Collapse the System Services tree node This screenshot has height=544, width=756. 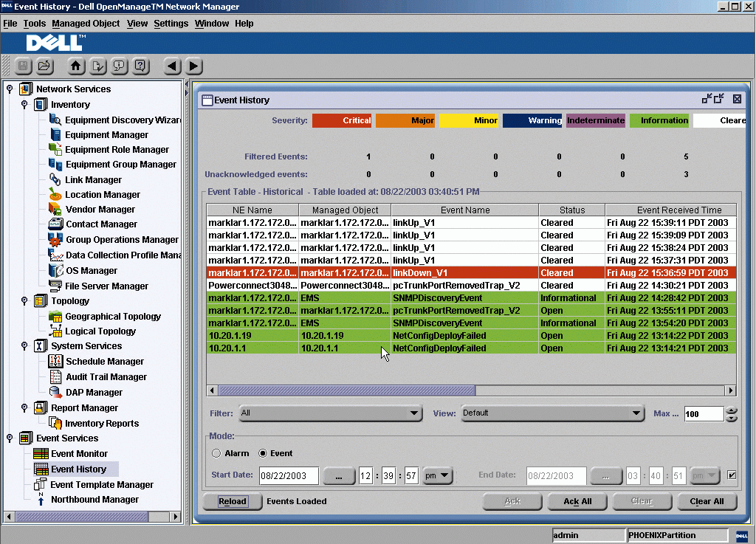(x=24, y=345)
